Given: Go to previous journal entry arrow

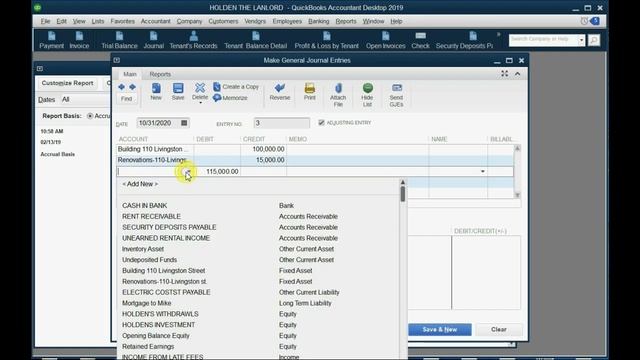Looking at the screenshot, I should [x=122, y=87].
